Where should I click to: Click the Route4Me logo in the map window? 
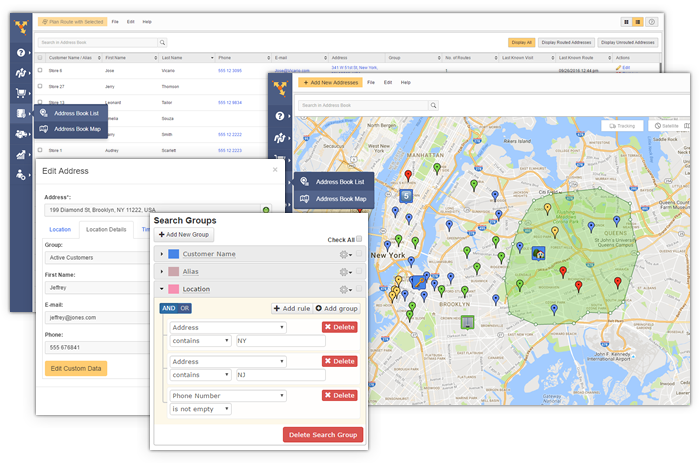[x=280, y=88]
